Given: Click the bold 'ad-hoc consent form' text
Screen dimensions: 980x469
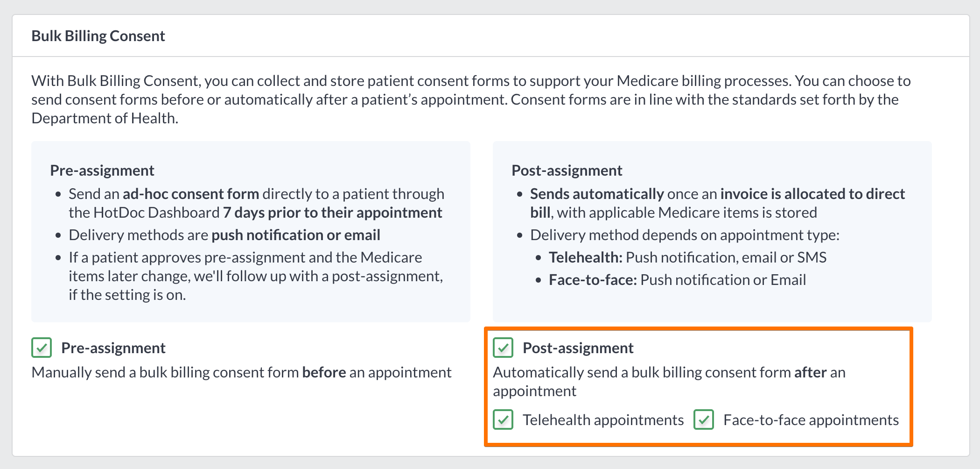Looking at the screenshot, I should (x=191, y=194).
